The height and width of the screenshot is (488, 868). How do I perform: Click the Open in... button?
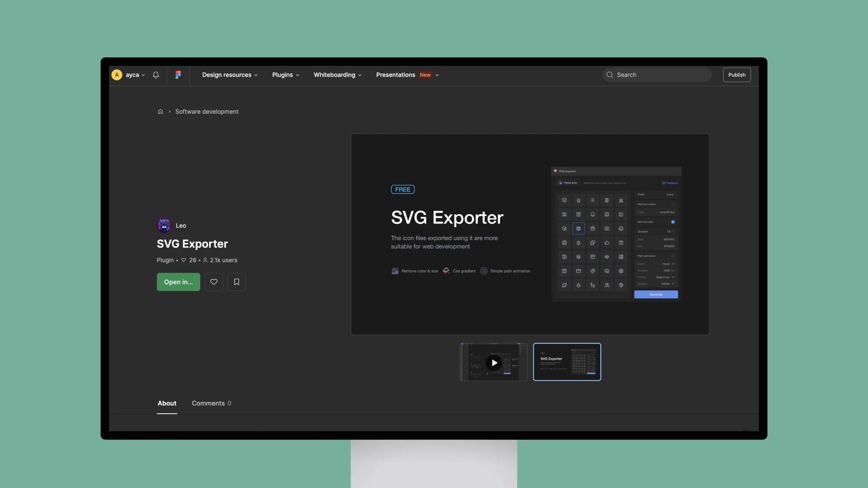pyautogui.click(x=178, y=282)
